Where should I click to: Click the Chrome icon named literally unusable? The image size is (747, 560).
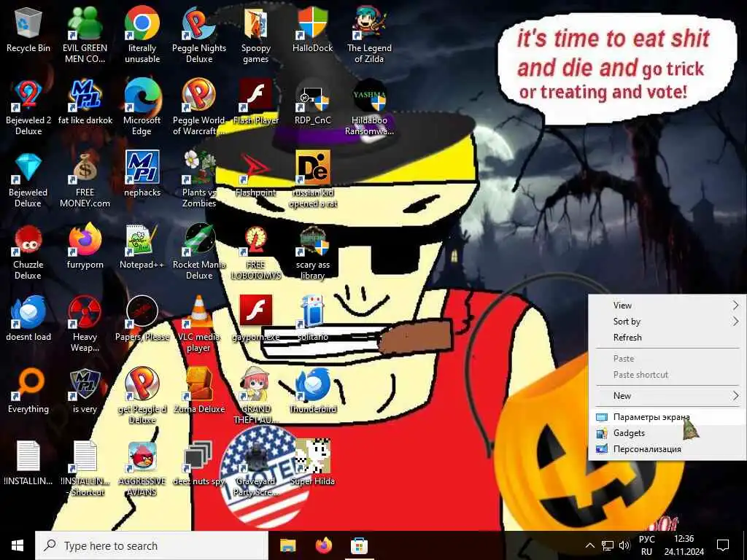click(x=142, y=24)
